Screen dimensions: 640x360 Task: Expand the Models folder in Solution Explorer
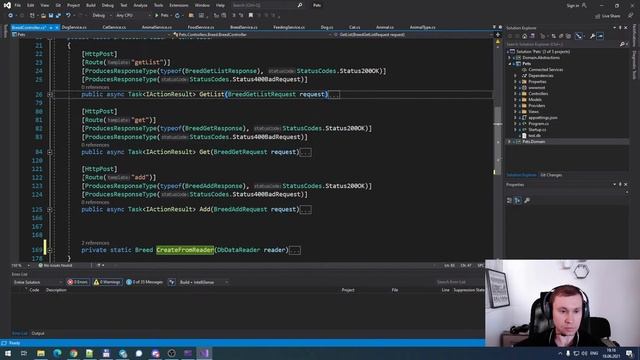point(516,100)
